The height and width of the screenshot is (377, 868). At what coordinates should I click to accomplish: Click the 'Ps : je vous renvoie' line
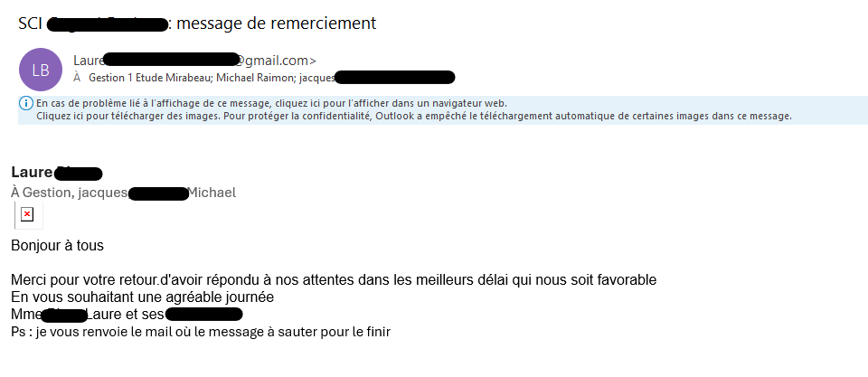[x=200, y=332]
